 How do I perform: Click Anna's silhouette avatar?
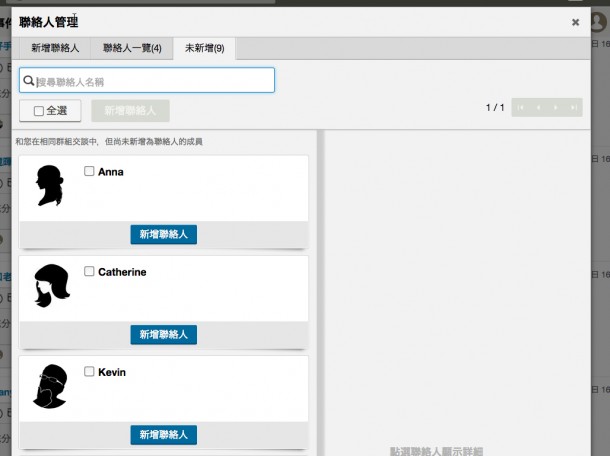(50, 185)
